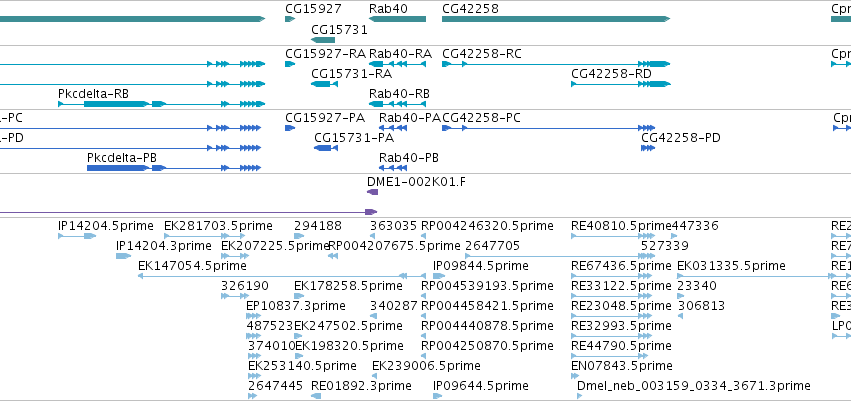The width and height of the screenshot is (851, 401).
Task: Click EST 23340 label
Action: (697, 286)
